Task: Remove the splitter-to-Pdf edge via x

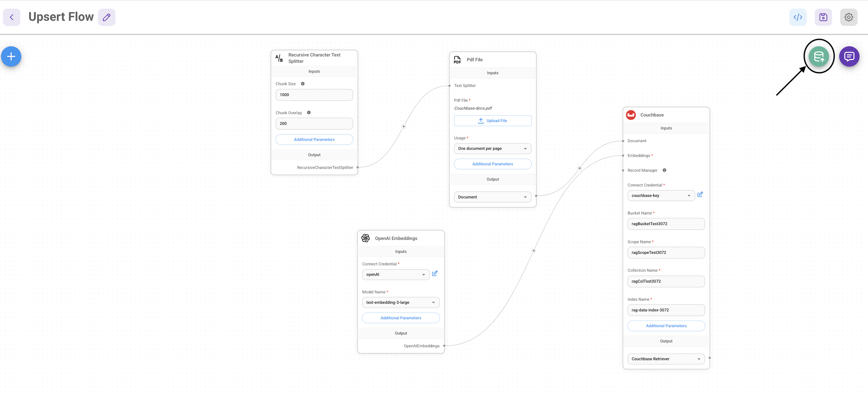Action: pyautogui.click(x=403, y=127)
